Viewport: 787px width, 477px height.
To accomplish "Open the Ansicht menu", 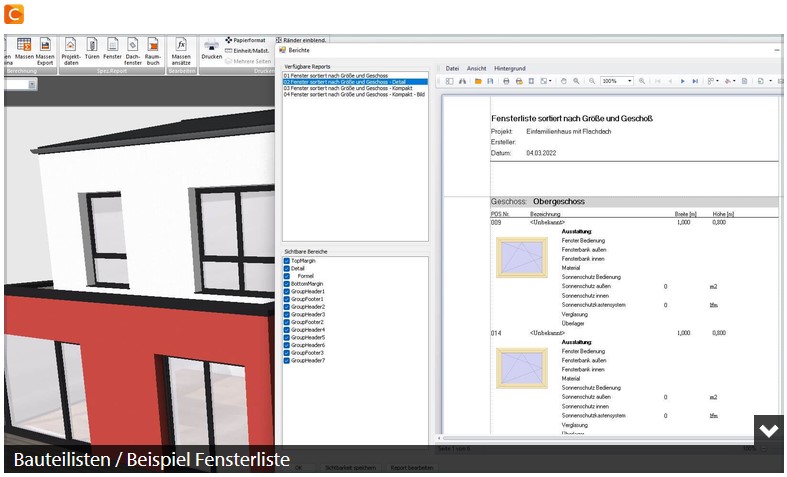I will pyautogui.click(x=476, y=68).
